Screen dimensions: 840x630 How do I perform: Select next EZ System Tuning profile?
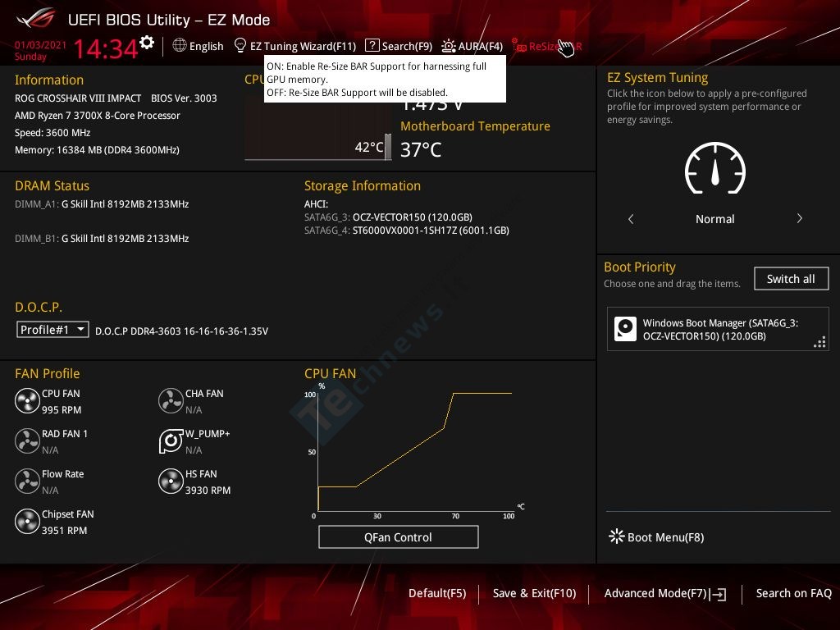click(799, 218)
